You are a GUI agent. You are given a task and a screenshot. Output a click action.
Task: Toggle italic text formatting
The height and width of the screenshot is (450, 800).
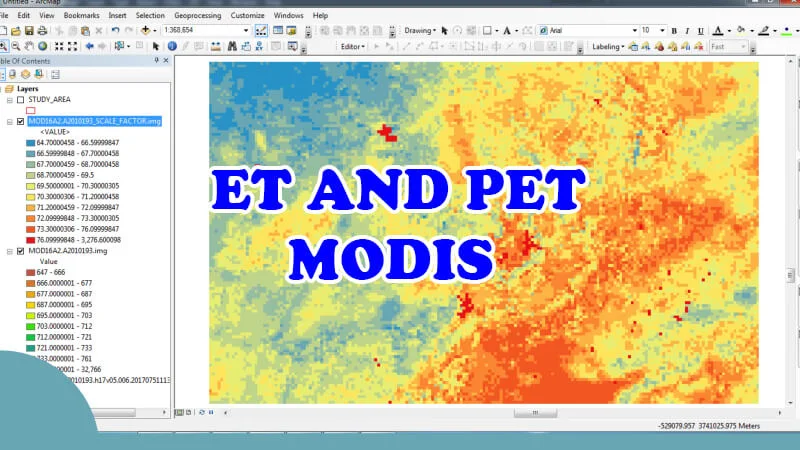[x=687, y=31]
